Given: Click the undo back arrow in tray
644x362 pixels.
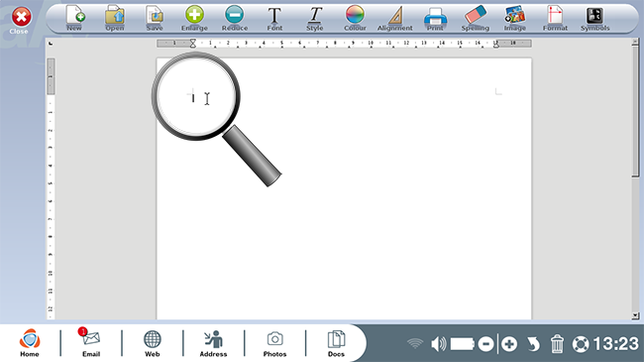Looking at the screenshot, I should (533, 344).
